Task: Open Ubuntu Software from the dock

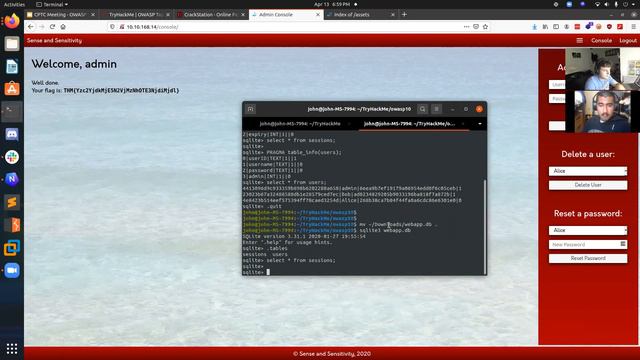Action: click(x=12, y=89)
